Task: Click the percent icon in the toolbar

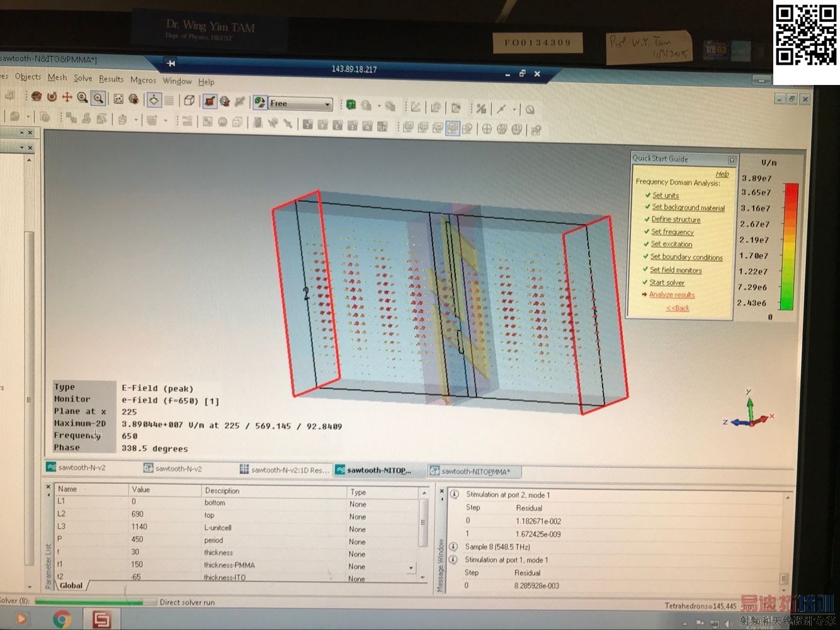Action: coord(481,108)
